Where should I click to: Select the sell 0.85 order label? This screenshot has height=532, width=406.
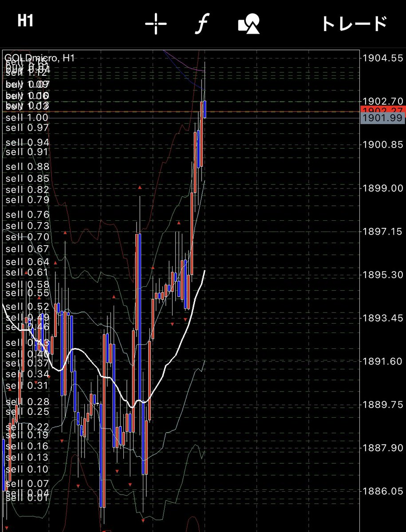(x=27, y=178)
